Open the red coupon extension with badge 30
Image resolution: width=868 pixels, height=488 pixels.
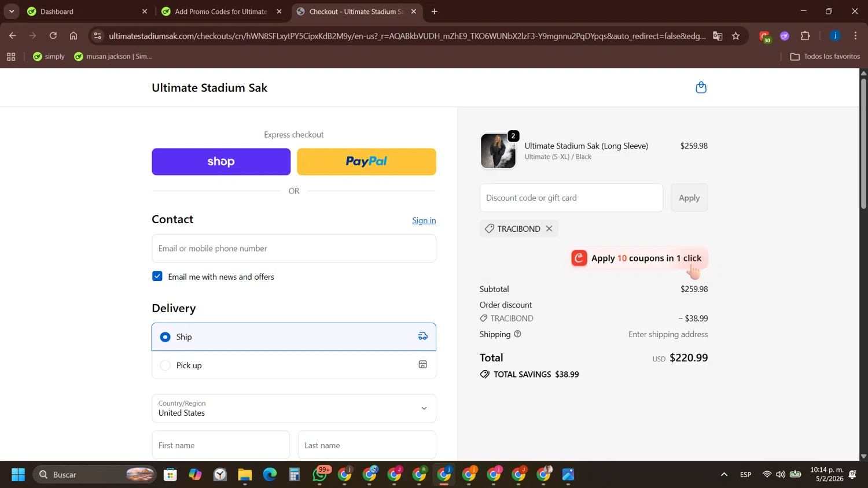coord(765,36)
